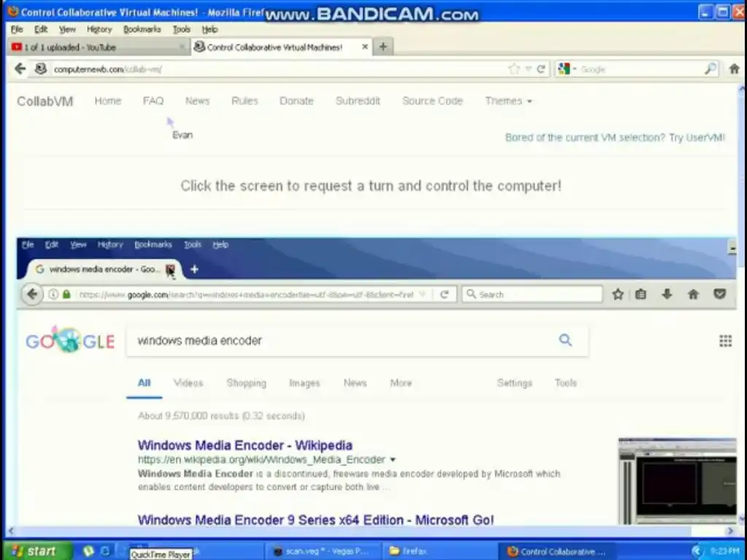Open the Google apps grid icon
The width and height of the screenshot is (747, 560).
725,341
